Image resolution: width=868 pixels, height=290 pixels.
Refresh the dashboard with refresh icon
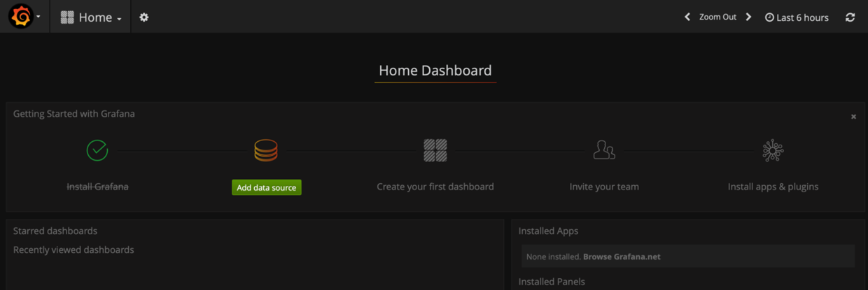coord(850,17)
